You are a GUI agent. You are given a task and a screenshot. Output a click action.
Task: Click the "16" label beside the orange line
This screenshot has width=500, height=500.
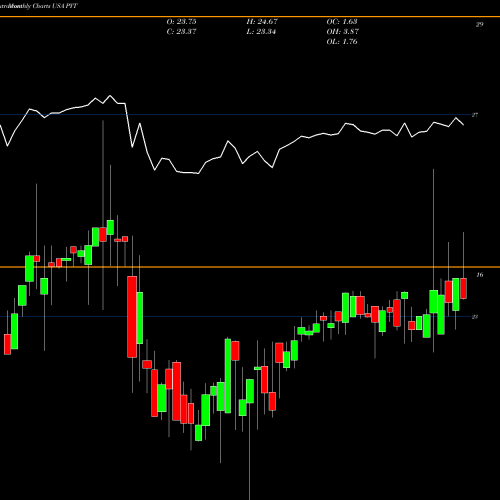[479, 275]
